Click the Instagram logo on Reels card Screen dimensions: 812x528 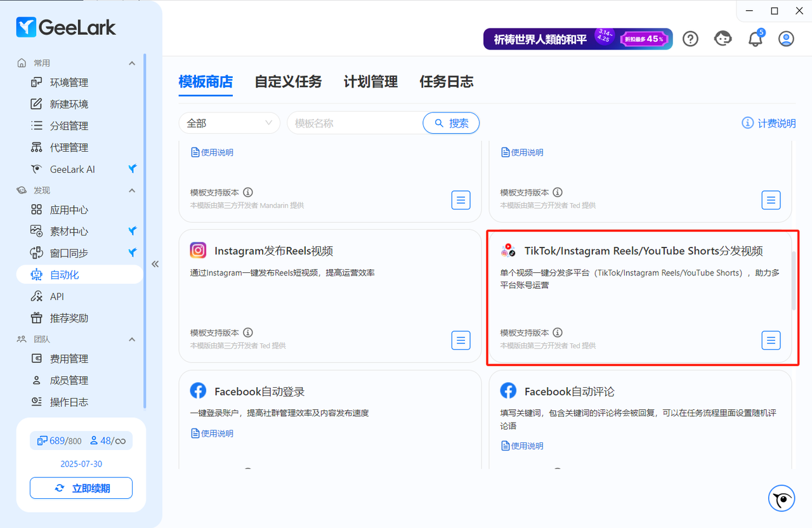(198, 250)
